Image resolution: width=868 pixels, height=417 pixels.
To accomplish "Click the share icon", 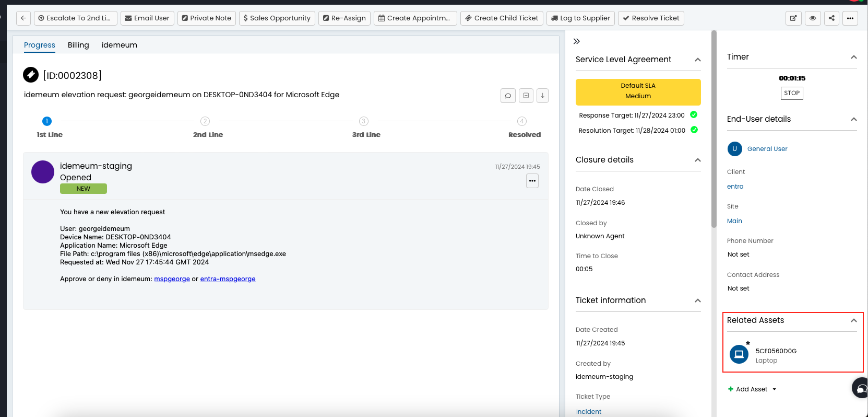I will [x=831, y=18].
